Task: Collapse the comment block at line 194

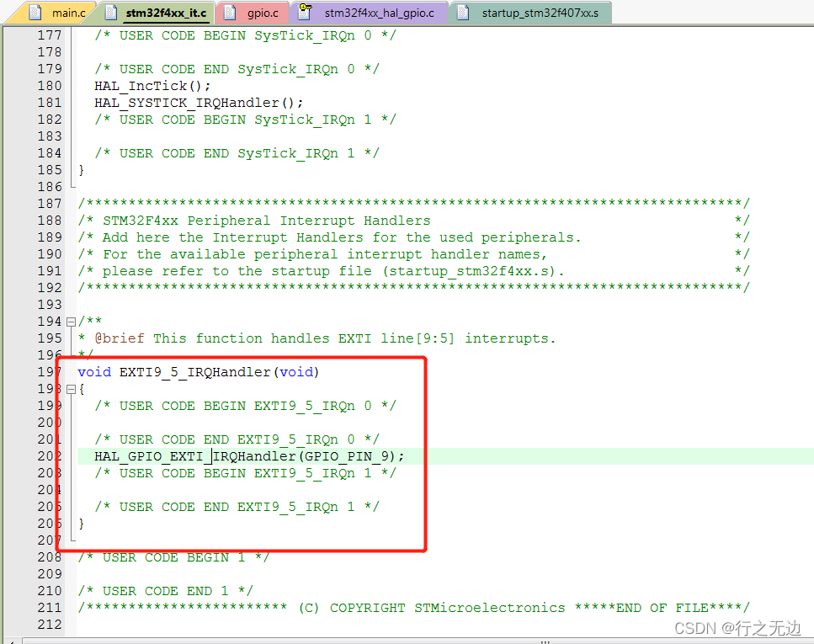Action: tap(71, 322)
